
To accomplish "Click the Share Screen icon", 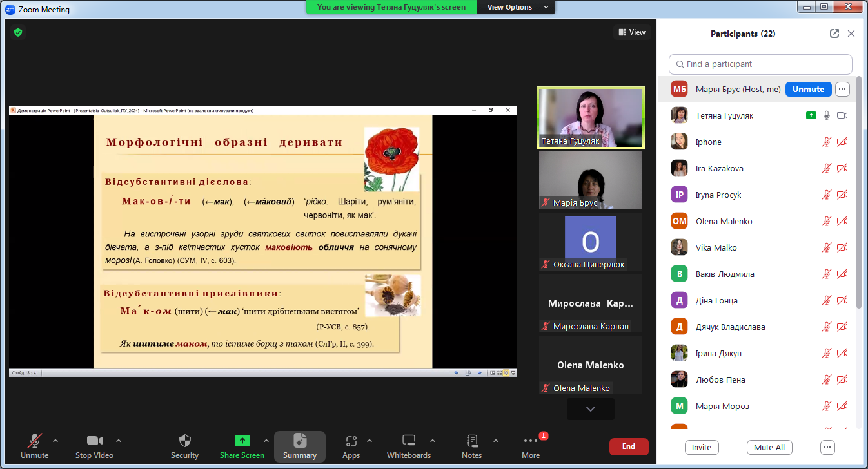I will 242,441.
